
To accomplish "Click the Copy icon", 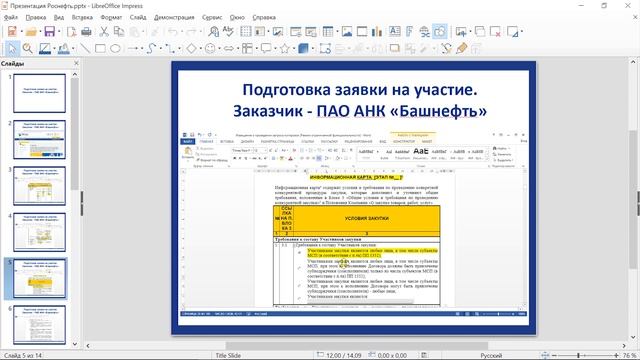I will (119, 31).
